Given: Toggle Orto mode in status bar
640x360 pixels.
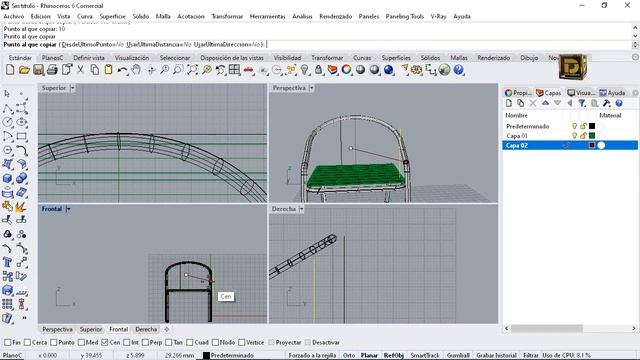Looking at the screenshot, I should [349, 356].
